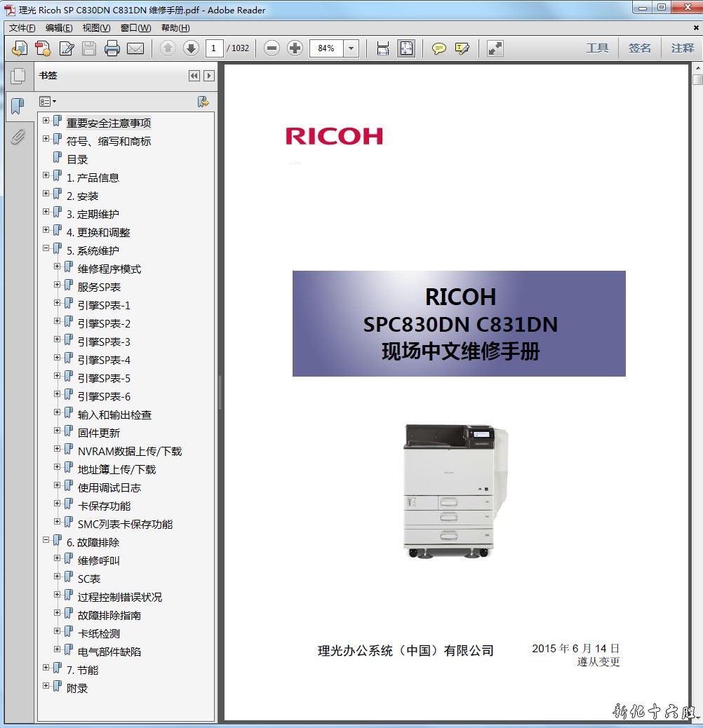703x728 pixels.
Task: Add a sticky note comment
Action: pos(439,48)
